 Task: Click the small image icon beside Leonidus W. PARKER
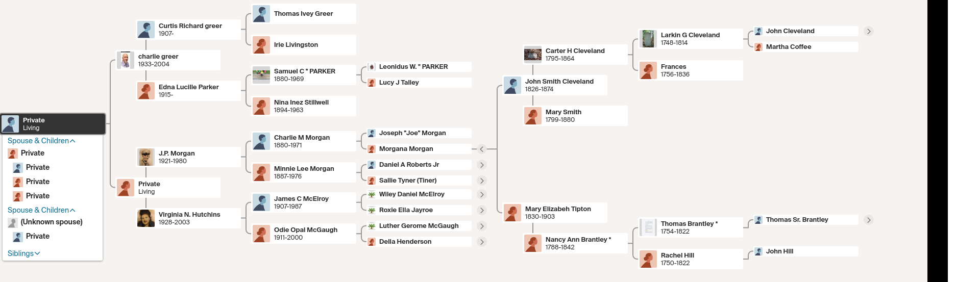point(372,67)
